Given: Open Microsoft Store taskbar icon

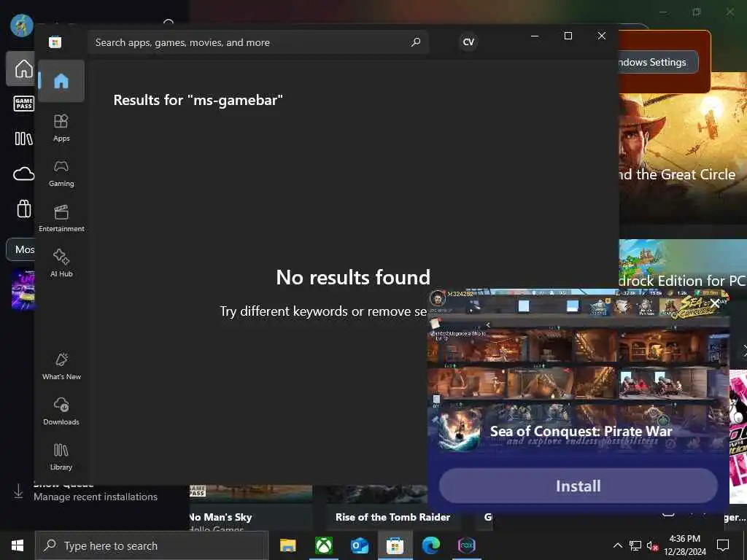Looking at the screenshot, I should click(x=395, y=545).
